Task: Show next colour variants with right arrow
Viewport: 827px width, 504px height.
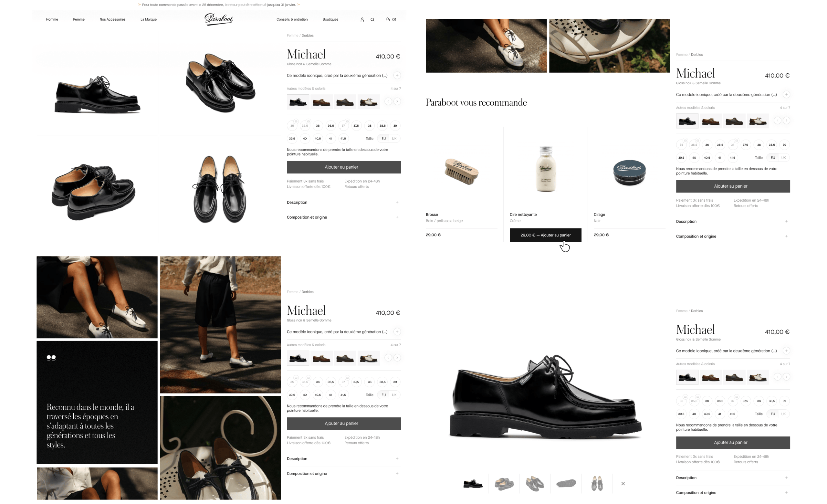Action: pyautogui.click(x=397, y=101)
